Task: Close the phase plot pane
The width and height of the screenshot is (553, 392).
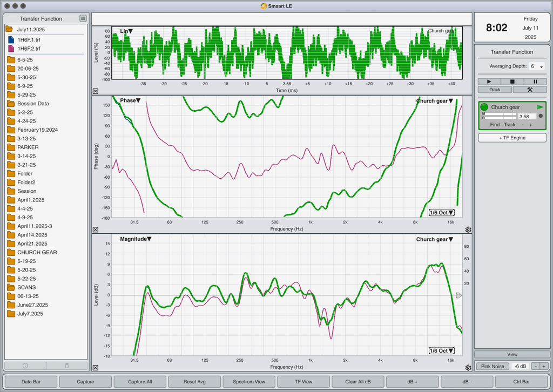Action: click(x=96, y=229)
